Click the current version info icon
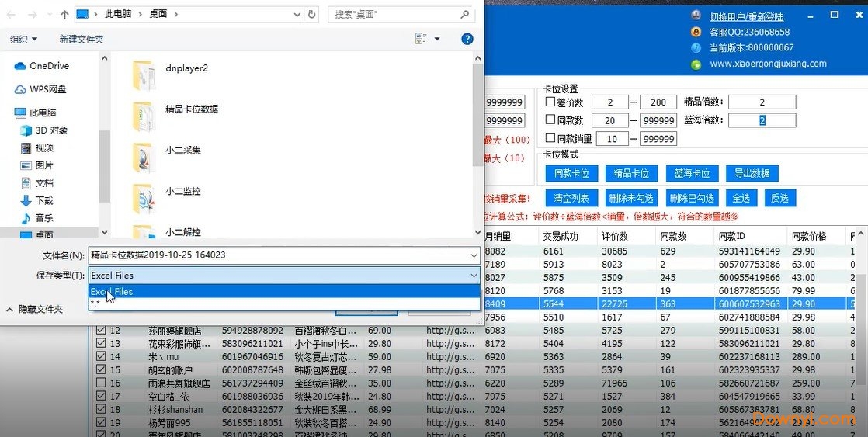 [x=696, y=47]
